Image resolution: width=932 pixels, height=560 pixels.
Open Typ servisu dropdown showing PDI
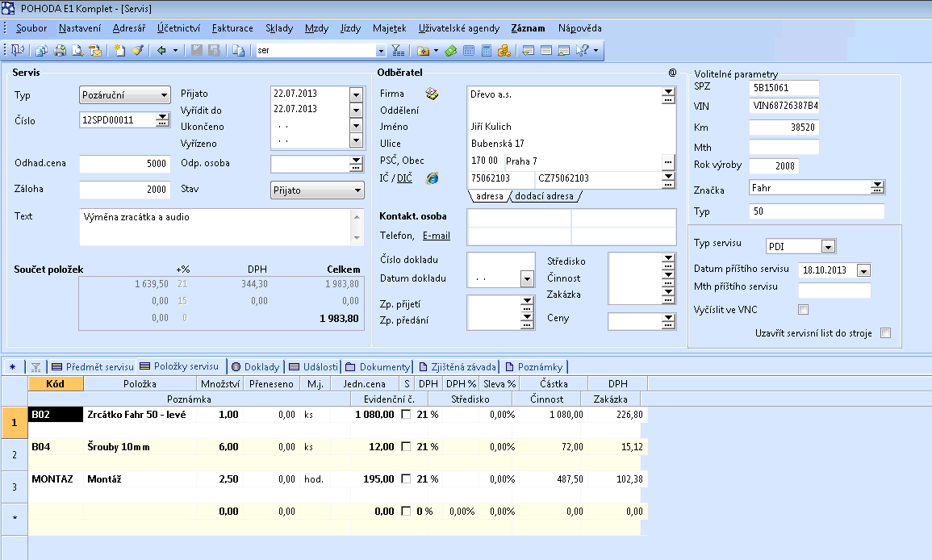point(829,246)
